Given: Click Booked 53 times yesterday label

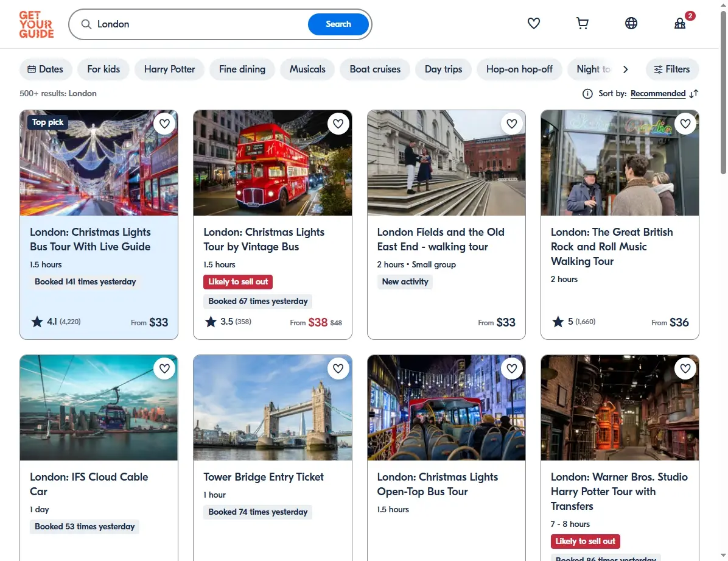Looking at the screenshot, I should [85, 527].
